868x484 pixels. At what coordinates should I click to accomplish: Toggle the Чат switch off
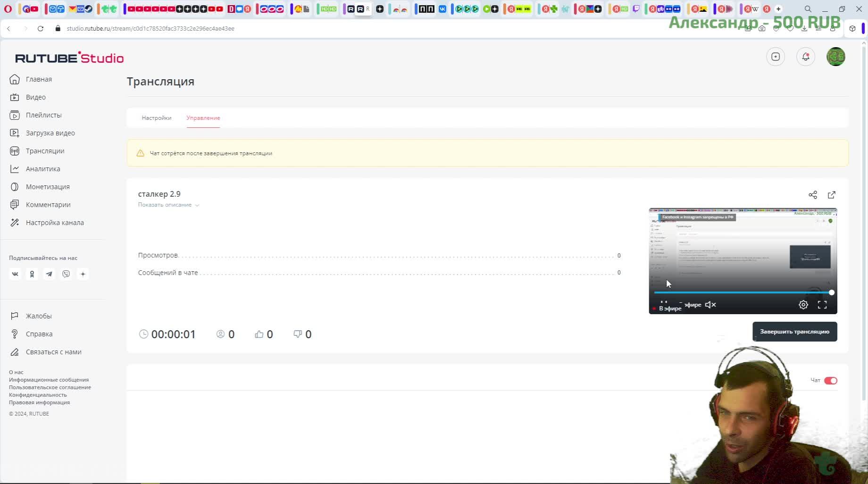pos(831,381)
